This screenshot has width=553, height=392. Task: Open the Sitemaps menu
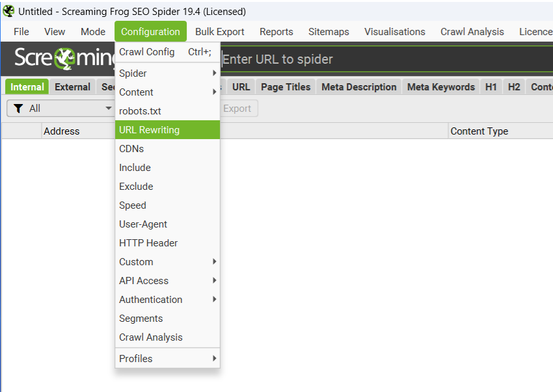[x=329, y=32]
